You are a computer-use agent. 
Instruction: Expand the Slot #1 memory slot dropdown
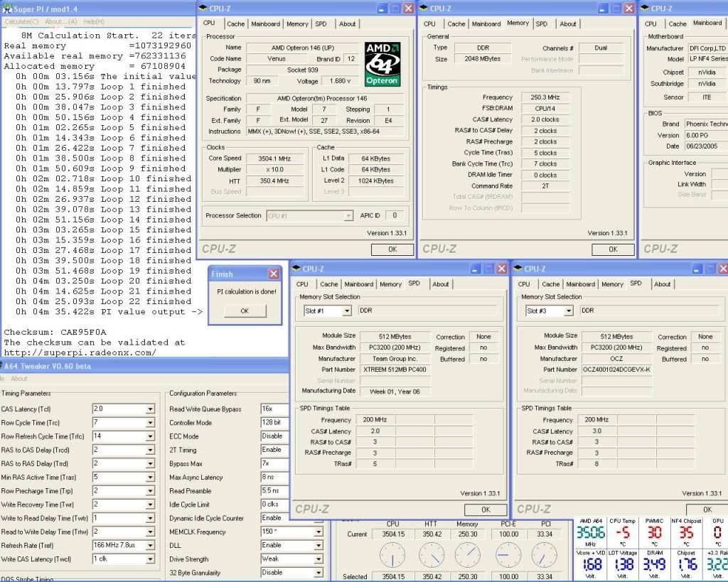[x=346, y=311]
